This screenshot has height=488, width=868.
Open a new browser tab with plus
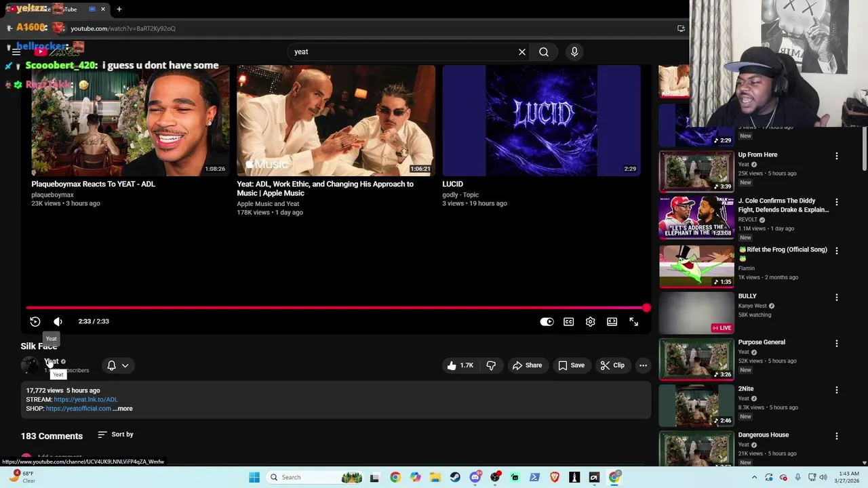pos(119,9)
